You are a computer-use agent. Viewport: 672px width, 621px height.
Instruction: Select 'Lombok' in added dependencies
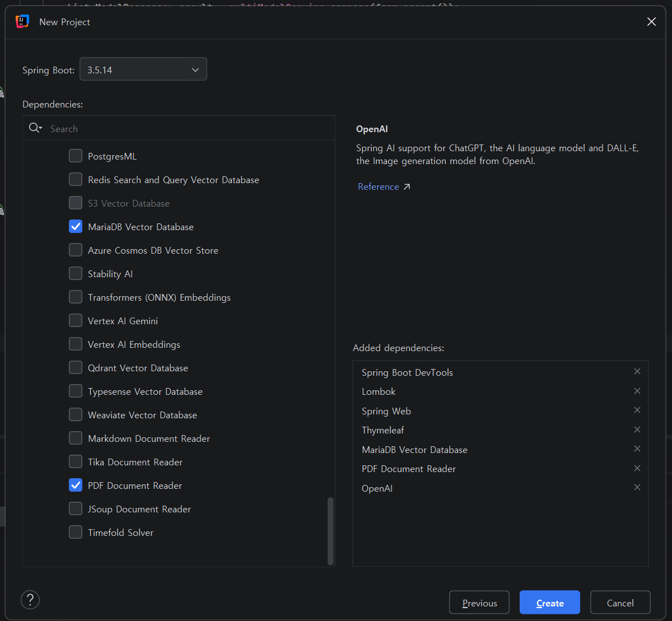(x=379, y=391)
